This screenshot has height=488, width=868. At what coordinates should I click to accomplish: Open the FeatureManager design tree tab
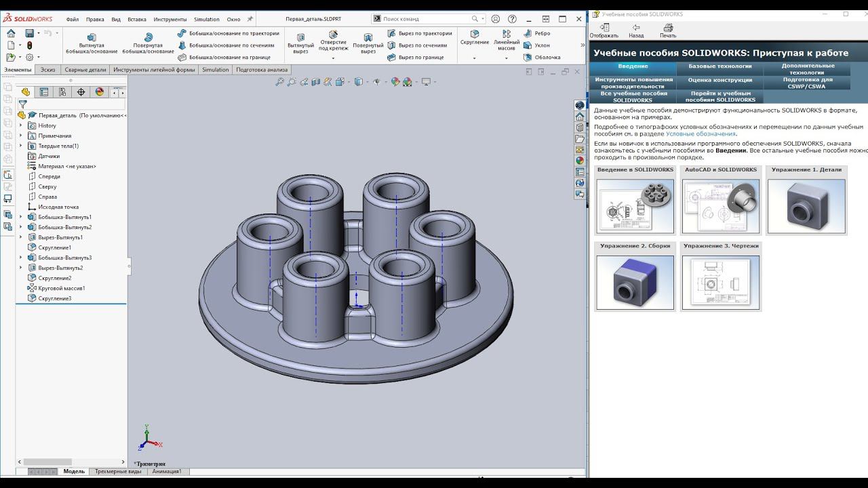[x=26, y=92]
